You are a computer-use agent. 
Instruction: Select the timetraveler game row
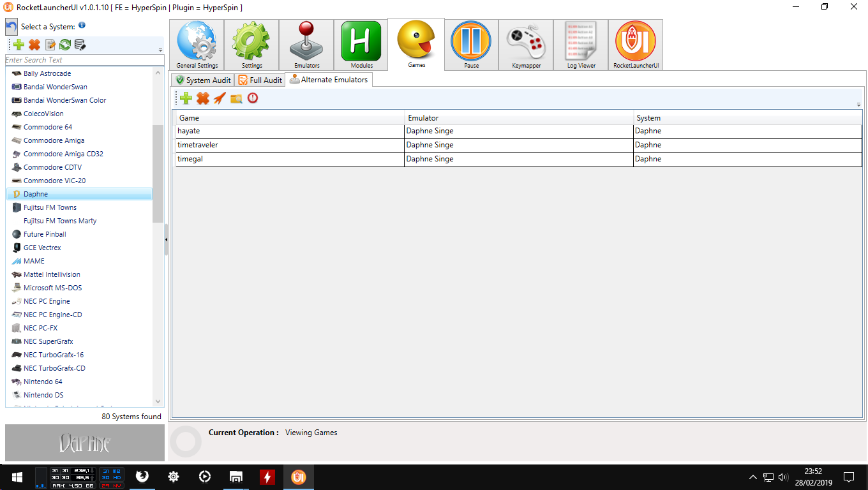pyautogui.click(x=290, y=145)
